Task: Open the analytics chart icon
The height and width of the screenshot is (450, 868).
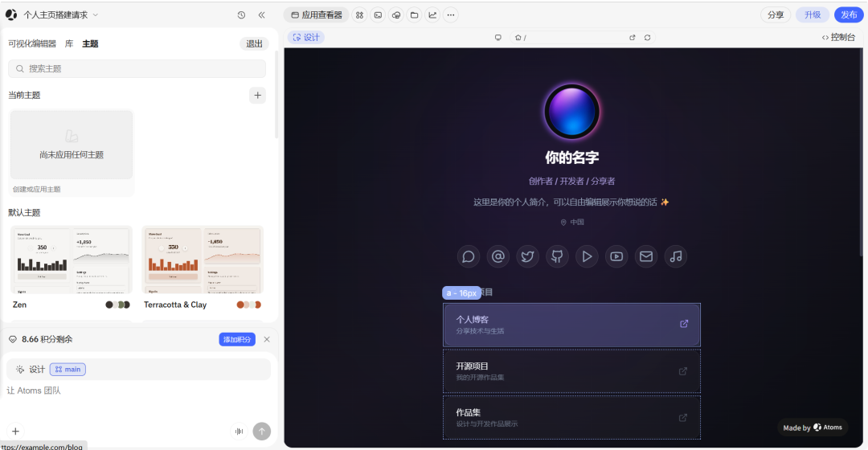Action: click(432, 15)
